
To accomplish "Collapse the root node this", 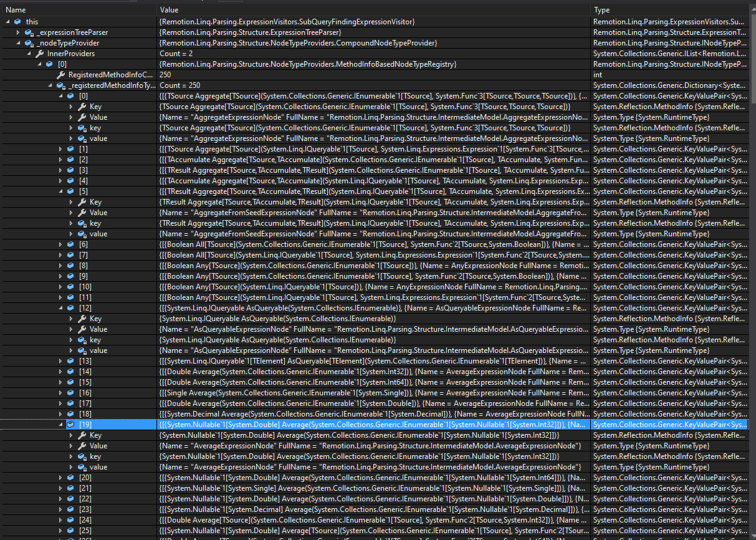I will 7,21.
